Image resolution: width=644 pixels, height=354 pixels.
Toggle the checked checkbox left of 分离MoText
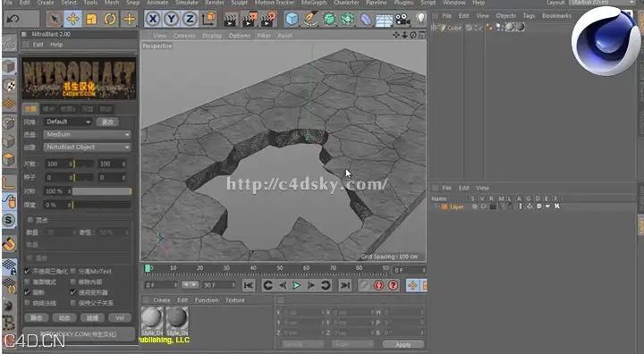tap(28, 272)
